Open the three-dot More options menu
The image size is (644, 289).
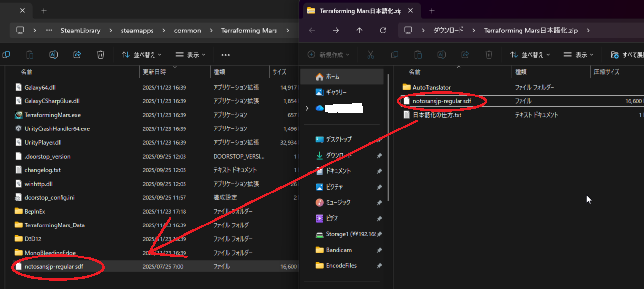click(226, 55)
